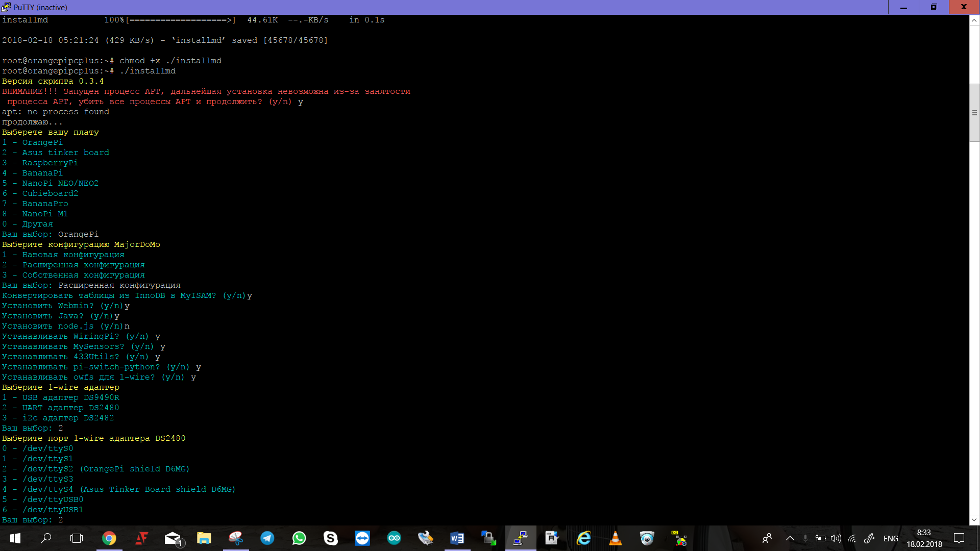Open Google Chrome from taskbar
The height and width of the screenshot is (551, 980).
[109, 538]
